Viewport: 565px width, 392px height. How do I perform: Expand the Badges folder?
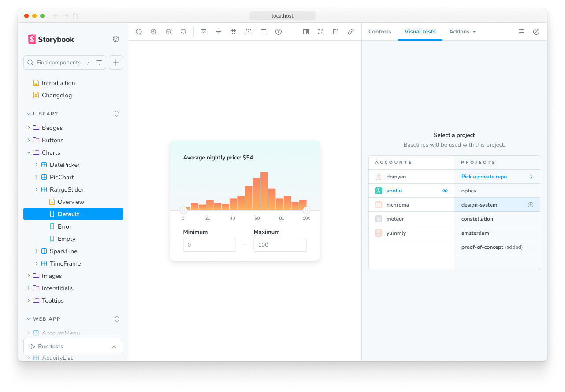pyautogui.click(x=52, y=128)
